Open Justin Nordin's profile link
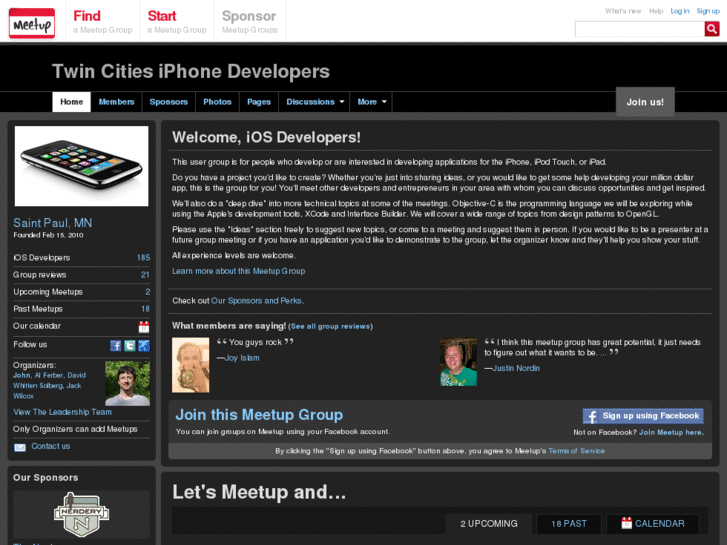 516,368
